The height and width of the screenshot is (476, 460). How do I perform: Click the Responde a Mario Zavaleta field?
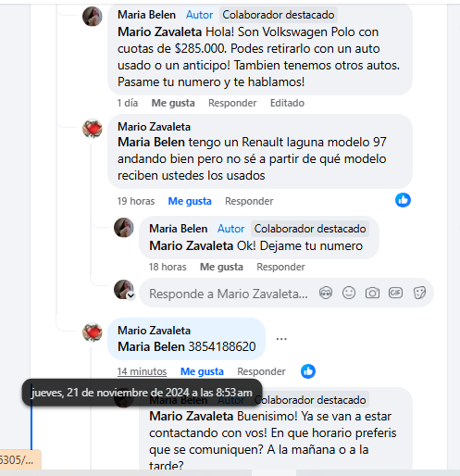tap(229, 294)
